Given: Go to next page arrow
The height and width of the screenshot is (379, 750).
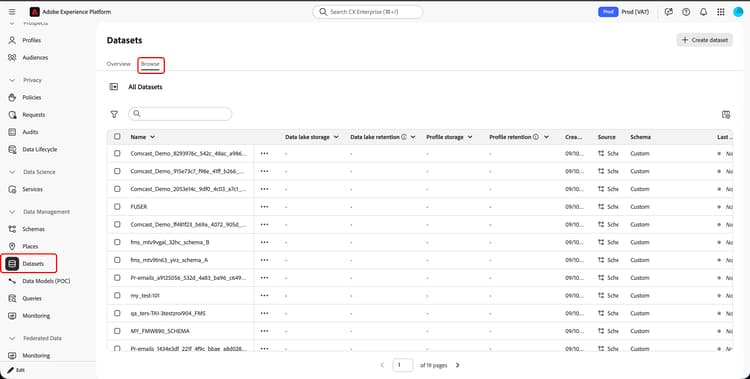Looking at the screenshot, I should click(457, 365).
